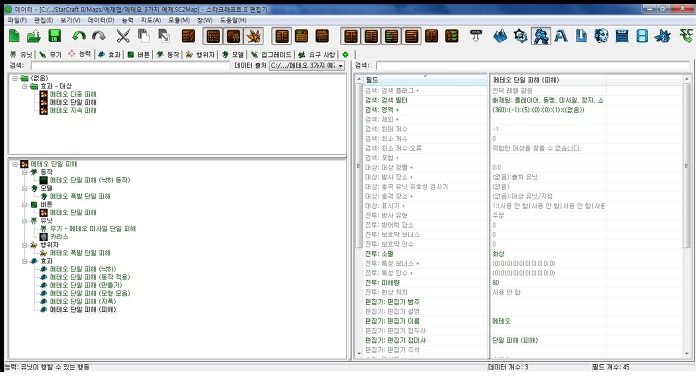Switch to the 무기 data tab
Screen dimensions: 700x376
[50, 54]
